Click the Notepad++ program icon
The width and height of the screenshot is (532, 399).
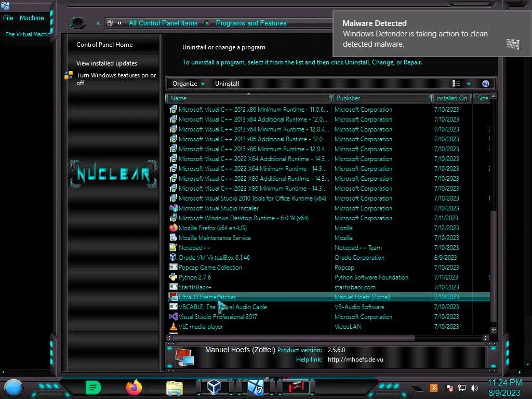(x=174, y=247)
